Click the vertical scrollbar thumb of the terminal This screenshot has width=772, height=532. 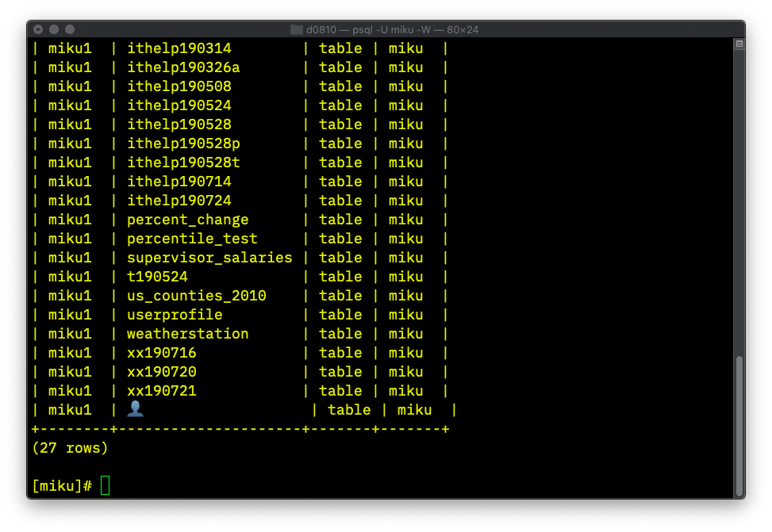739,427
